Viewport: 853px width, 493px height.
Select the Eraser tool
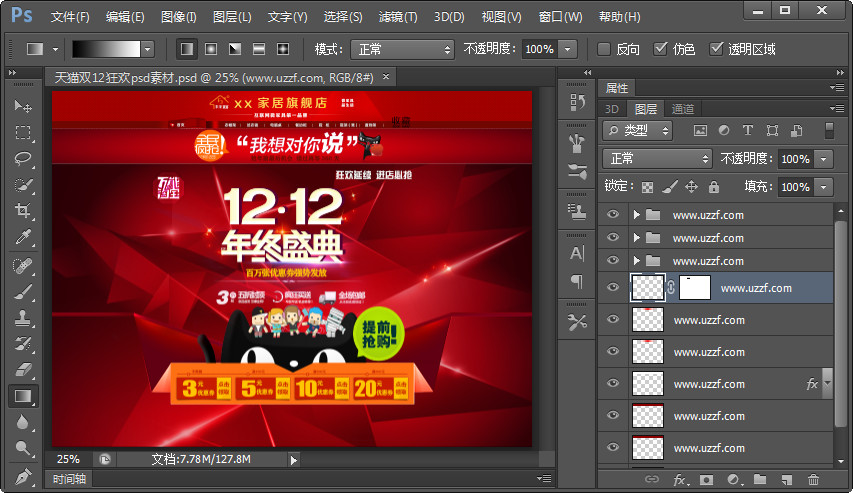(x=23, y=370)
